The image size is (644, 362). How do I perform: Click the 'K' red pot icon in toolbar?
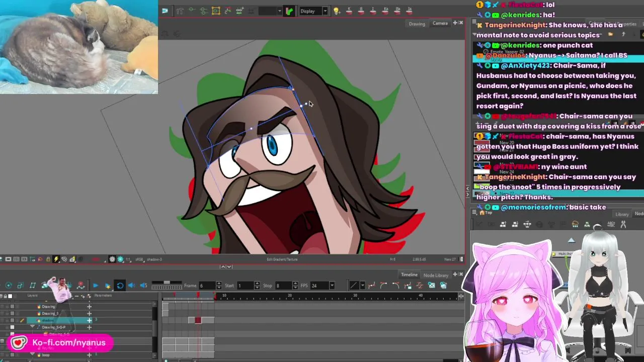[349, 11]
